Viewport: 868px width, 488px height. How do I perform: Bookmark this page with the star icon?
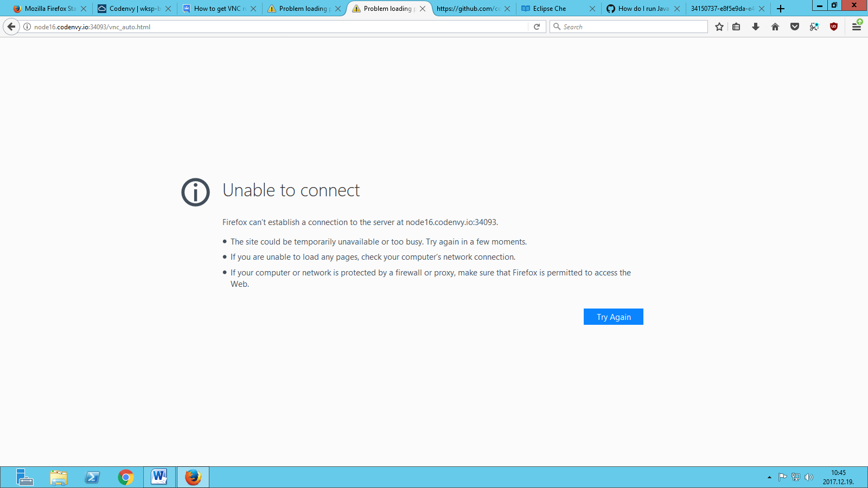click(x=719, y=27)
